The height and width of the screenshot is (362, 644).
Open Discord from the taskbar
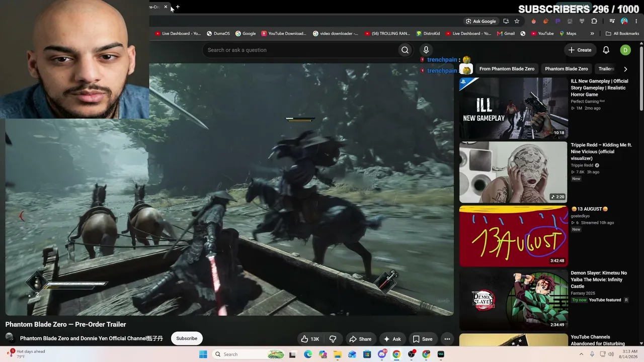point(382,354)
